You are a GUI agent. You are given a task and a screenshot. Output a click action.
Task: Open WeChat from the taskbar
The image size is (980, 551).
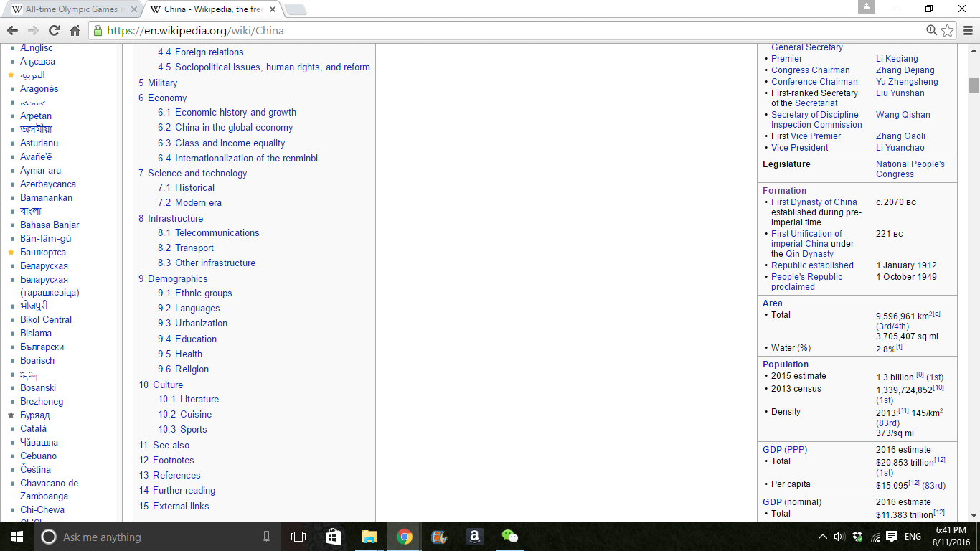pos(509,537)
